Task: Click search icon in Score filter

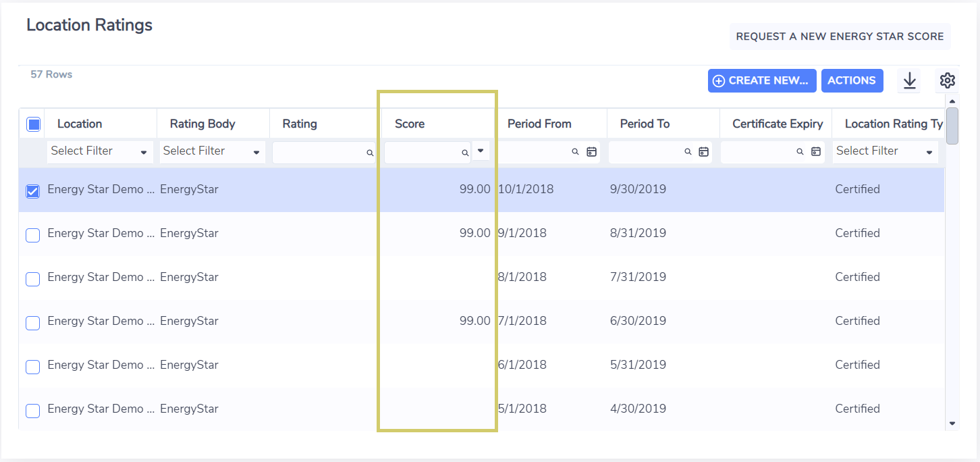Action: (465, 153)
